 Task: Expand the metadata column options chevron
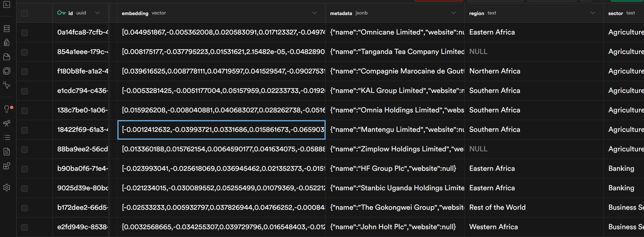(454, 13)
